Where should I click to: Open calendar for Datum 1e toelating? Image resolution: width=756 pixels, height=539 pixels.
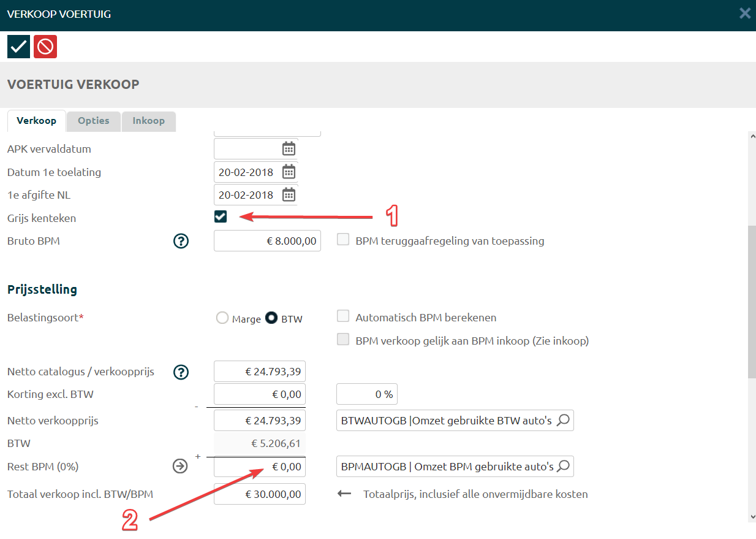coord(289,172)
